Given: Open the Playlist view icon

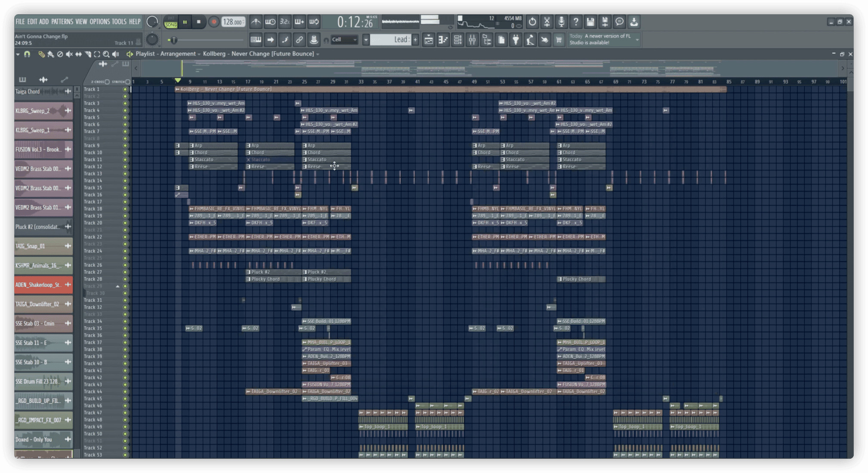Looking at the screenshot, I should [x=428, y=40].
